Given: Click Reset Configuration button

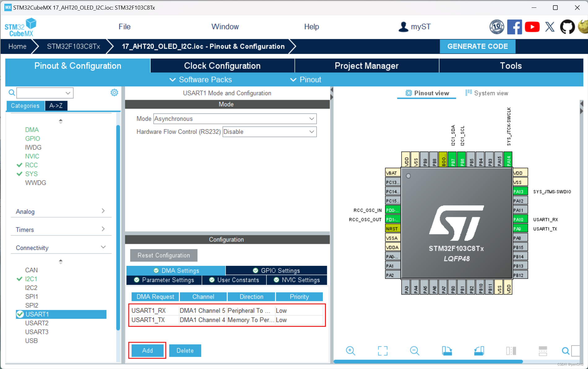Looking at the screenshot, I should tap(164, 255).
